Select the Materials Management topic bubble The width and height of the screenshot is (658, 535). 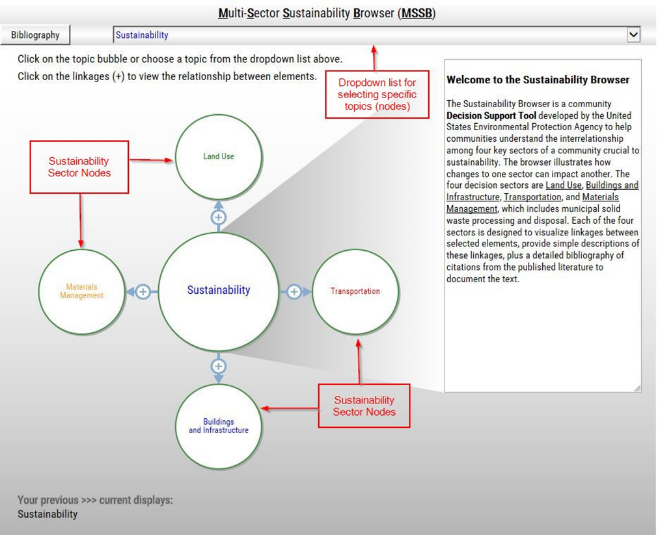(x=81, y=291)
